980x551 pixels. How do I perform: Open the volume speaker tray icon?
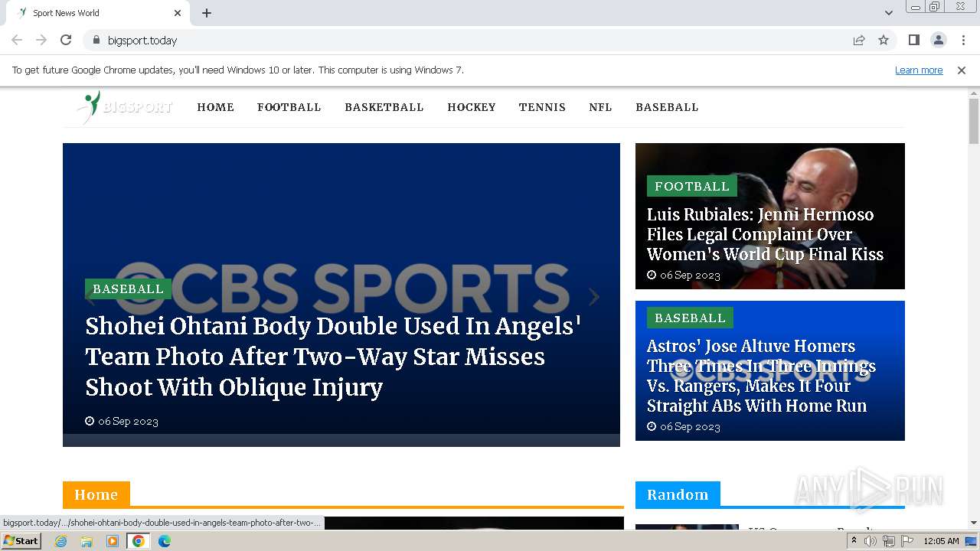tap(871, 541)
